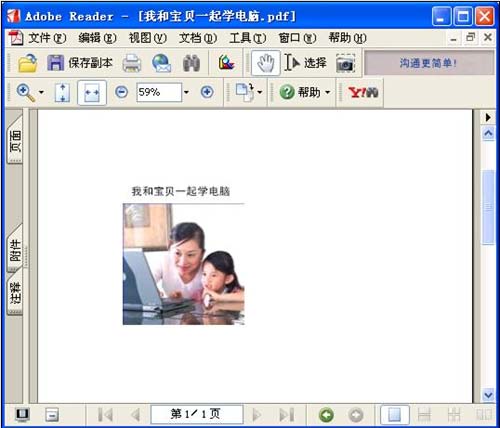Image resolution: width=500 pixels, height=428 pixels.
Task: Expand the 59% zoom level dropdown
Action: point(186,92)
